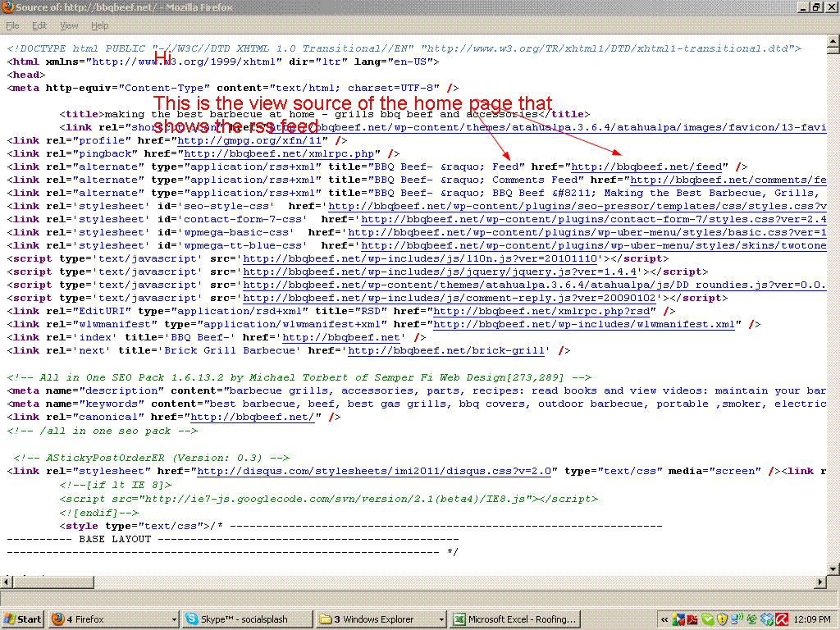This screenshot has width=840, height=630.
Task: Click the DOCTYPE declaration line
Action: click(404, 48)
